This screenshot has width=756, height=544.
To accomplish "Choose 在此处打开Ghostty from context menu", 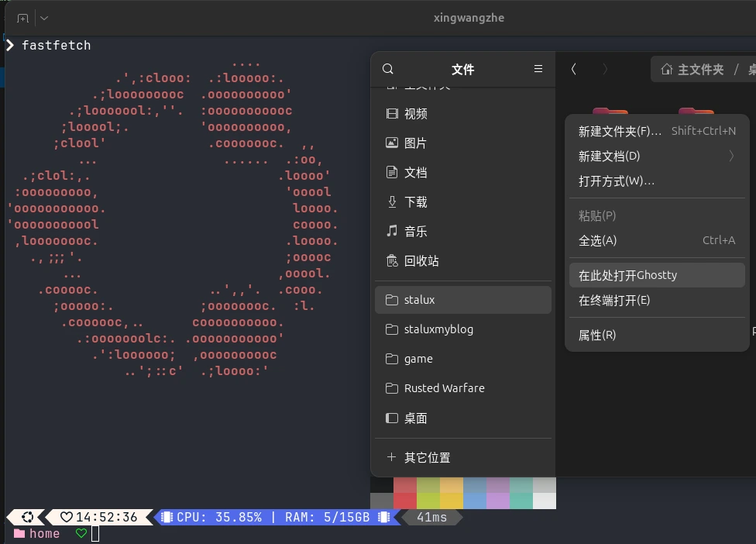I will coord(627,274).
